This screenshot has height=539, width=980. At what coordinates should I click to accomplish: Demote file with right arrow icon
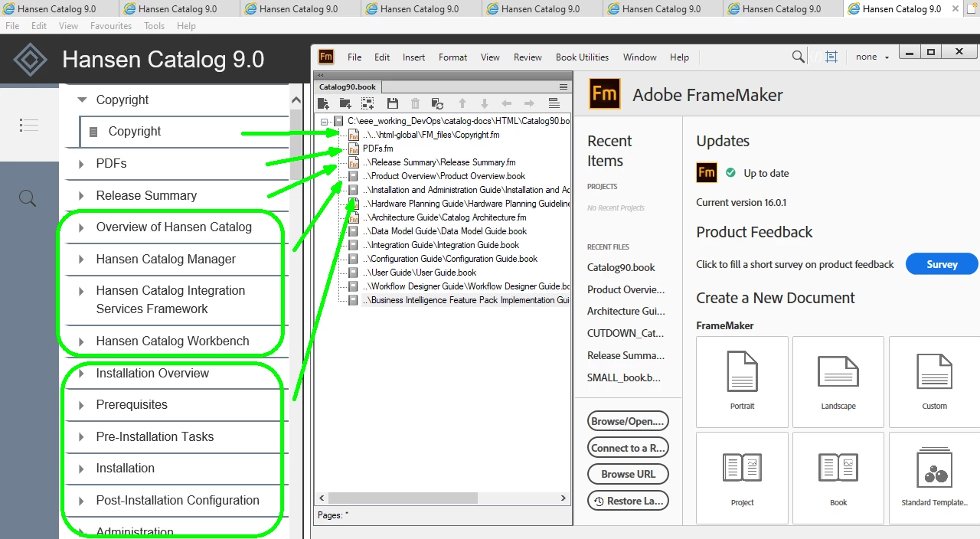(529, 103)
